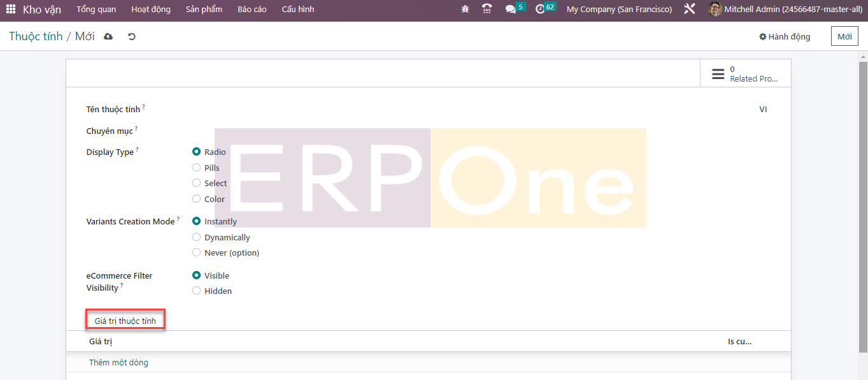Set eCommerce filter visibility to Hidden
Viewport: 868px width, 380px height.
(x=197, y=291)
